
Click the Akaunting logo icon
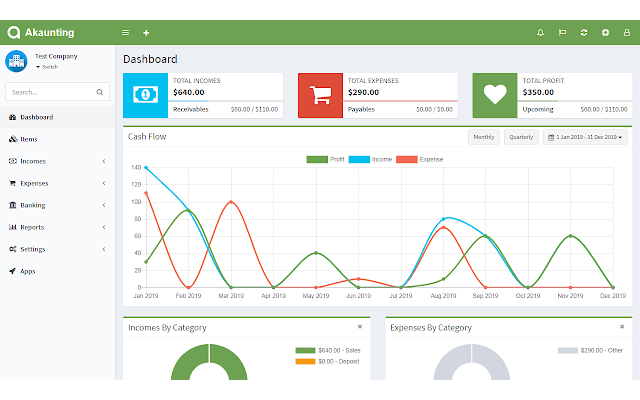coord(13,32)
